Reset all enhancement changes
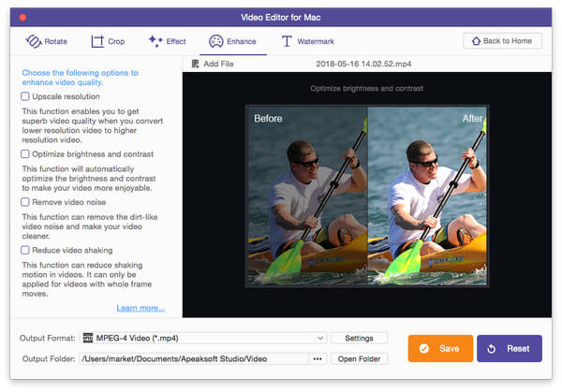 [510, 348]
